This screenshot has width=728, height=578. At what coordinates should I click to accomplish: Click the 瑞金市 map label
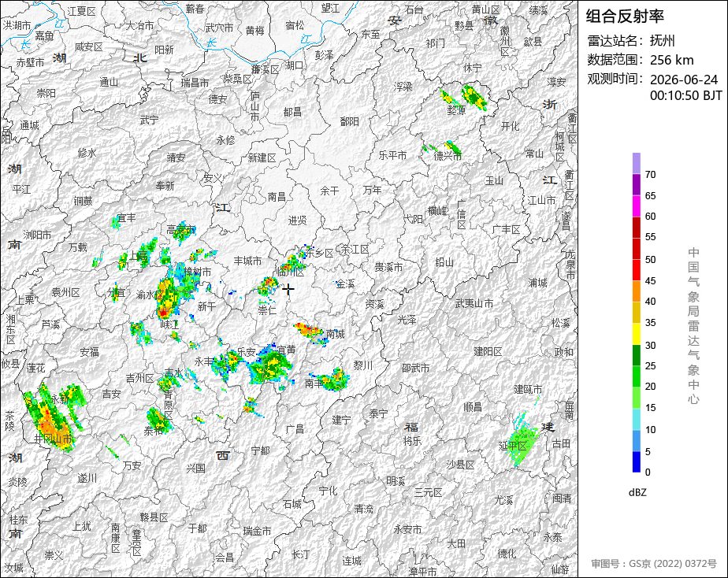257,532
